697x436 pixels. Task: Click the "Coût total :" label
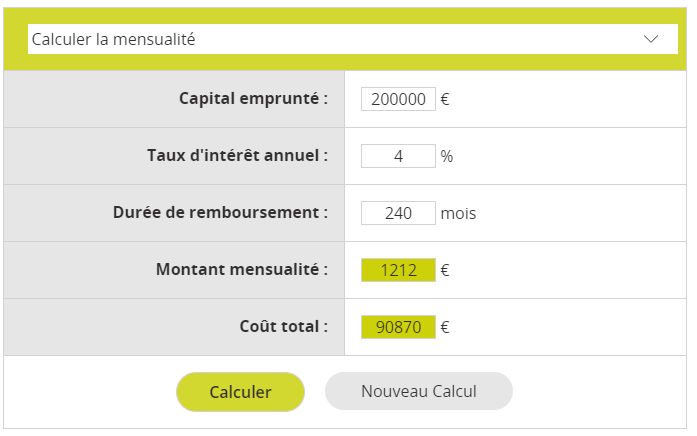point(284,326)
